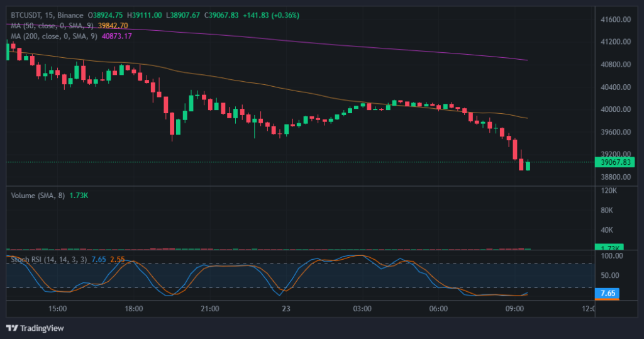Click the close price C39067.83 in header
The width and height of the screenshot is (644, 339).
click(221, 15)
